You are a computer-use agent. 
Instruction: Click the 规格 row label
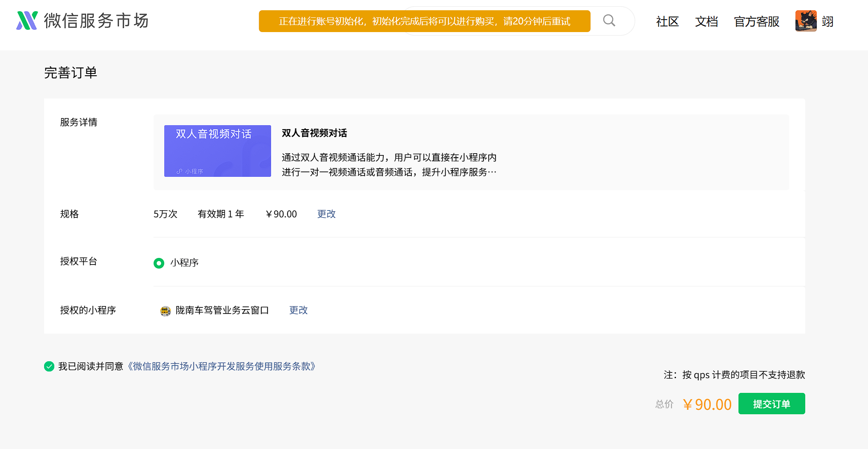[x=69, y=214]
